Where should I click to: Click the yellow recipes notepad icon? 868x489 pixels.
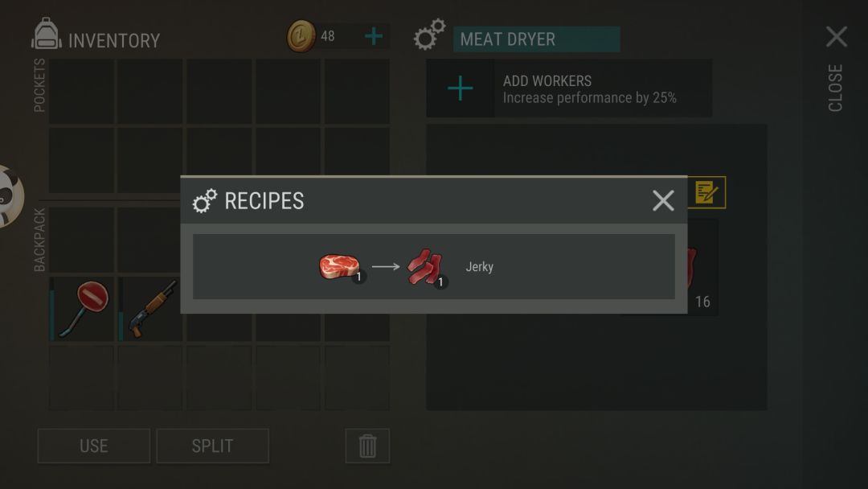pyautogui.click(x=706, y=193)
